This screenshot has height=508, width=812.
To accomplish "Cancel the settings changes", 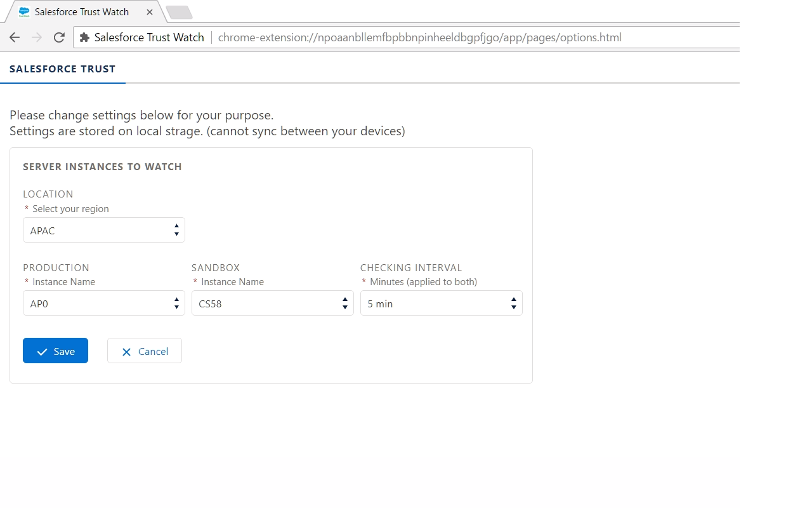I will tap(145, 351).
